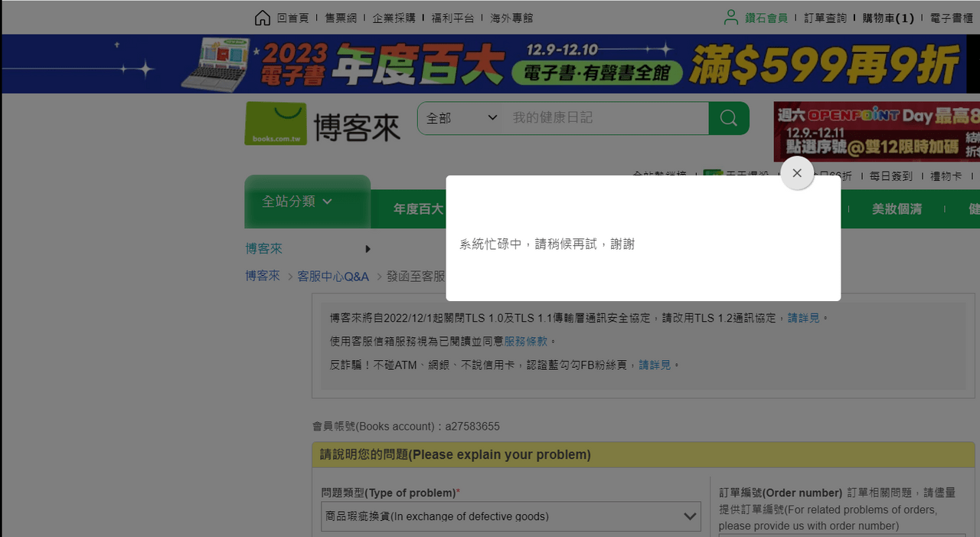Click the 博客來 shopping bag logo
This screenshot has width=980, height=537.
276,123
